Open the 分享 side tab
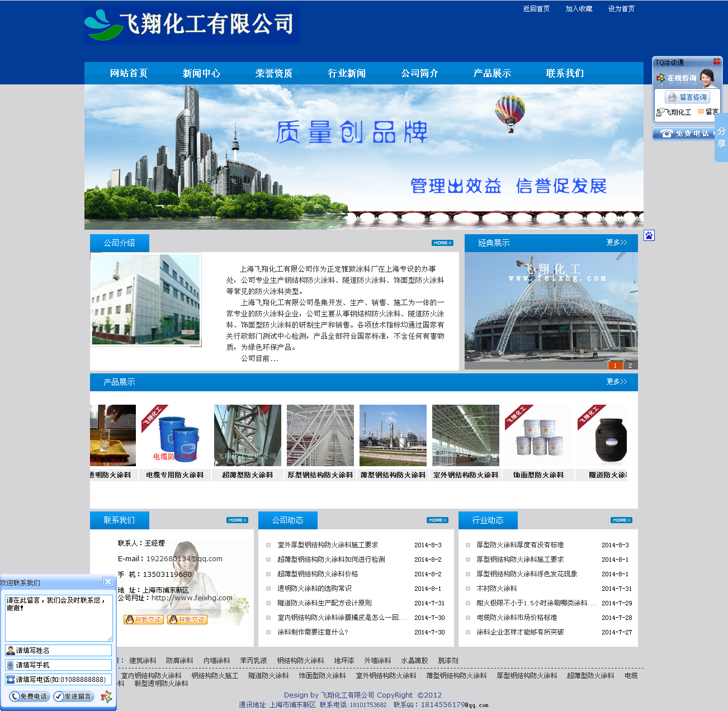This screenshot has width=728, height=711. (721, 138)
